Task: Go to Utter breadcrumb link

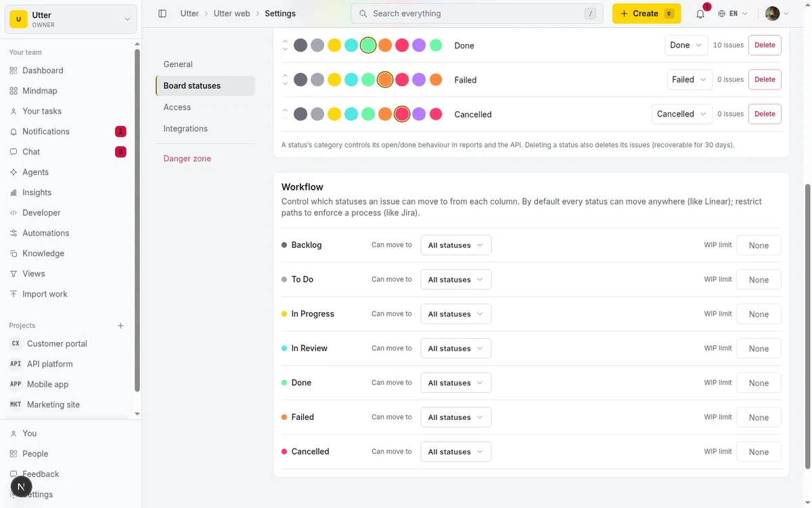Action: tap(189, 14)
